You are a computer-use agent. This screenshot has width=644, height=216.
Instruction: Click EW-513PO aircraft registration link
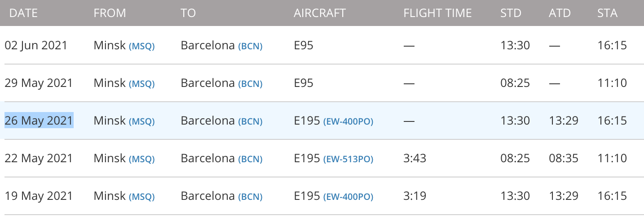coord(348,159)
